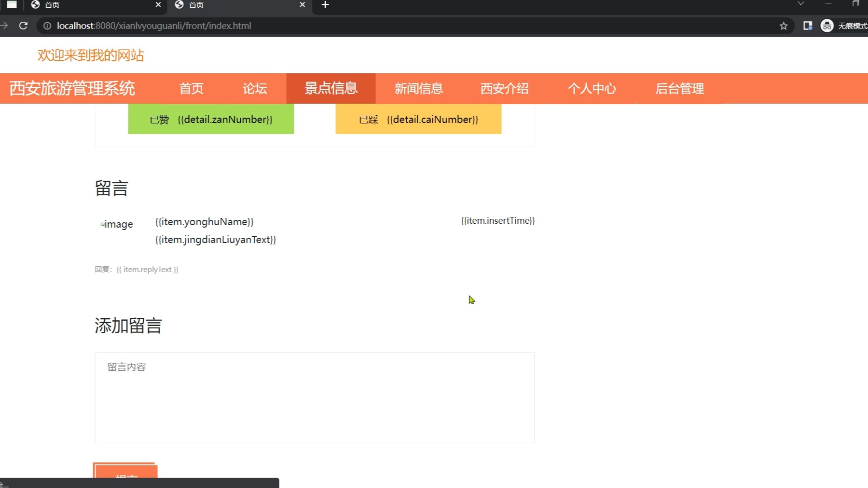Open a new tab with the plus icon
Viewport: 868px width, 488px height.
(x=325, y=5)
